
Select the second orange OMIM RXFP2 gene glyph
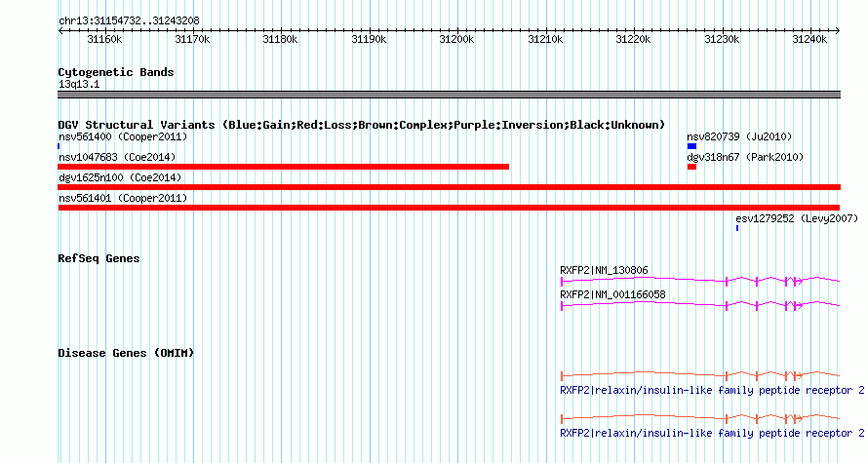pyautogui.click(x=700, y=419)
